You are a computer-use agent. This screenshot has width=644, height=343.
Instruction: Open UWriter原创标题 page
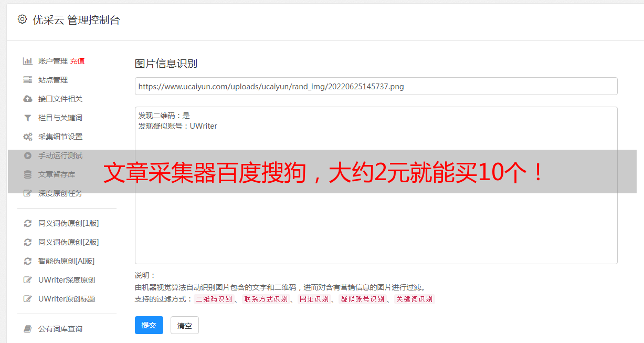click(x=67, y=299)
